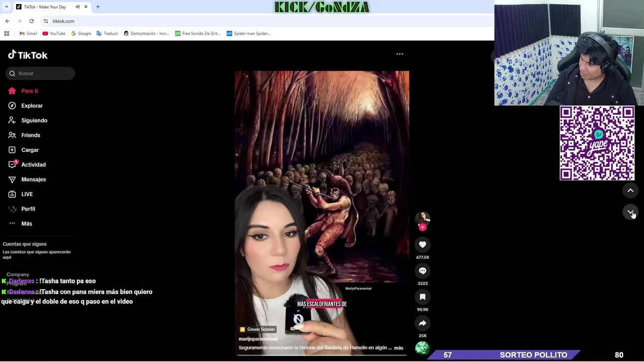Open the Demostración bookmark
The height and width of the screenshot is (362, 644).
(x=146, y=34)
